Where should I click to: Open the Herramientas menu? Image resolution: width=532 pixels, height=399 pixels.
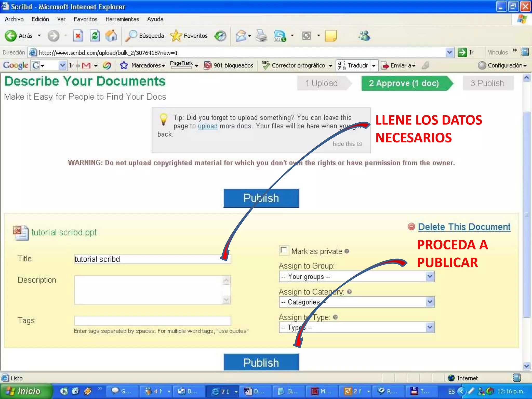(x=122, y=19)
